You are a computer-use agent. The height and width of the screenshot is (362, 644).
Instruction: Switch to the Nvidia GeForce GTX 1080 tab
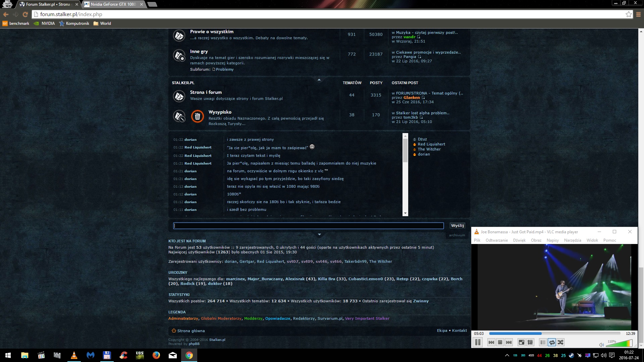coord(113,4)
